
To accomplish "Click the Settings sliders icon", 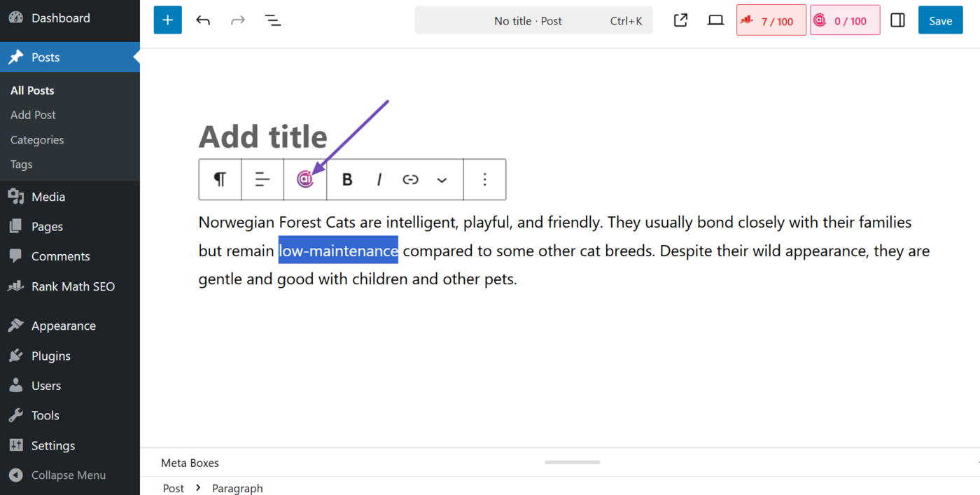I will tap(16, 445).
